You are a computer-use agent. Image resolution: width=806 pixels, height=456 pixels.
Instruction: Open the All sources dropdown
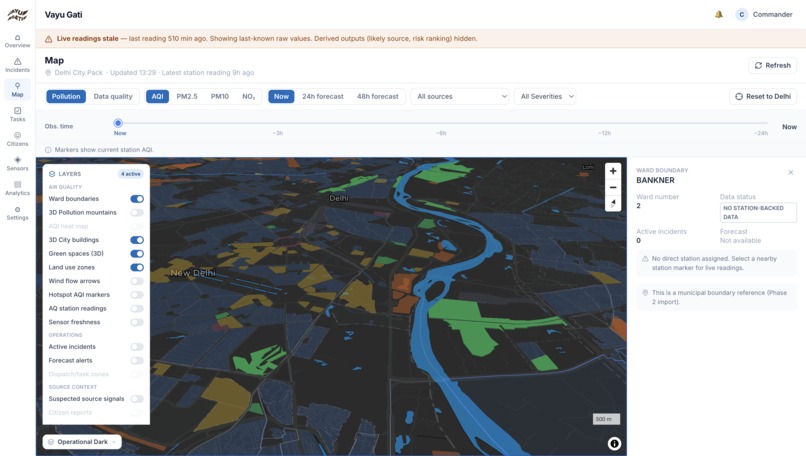tap(460, 96)
